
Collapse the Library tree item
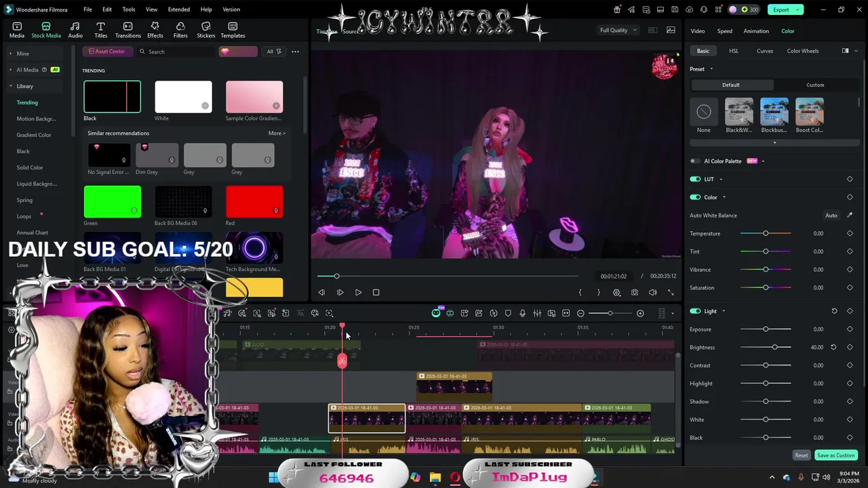(11, 86)
